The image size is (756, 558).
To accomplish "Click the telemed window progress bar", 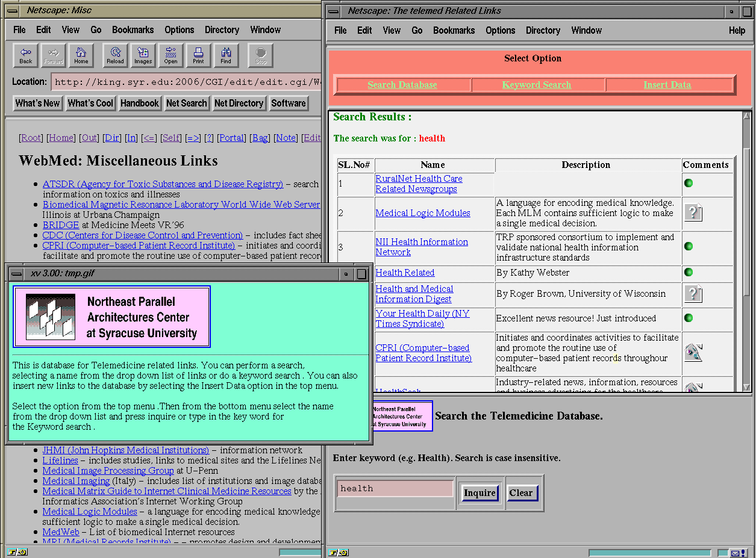I will pyautogui.click(x=650, y=553).
